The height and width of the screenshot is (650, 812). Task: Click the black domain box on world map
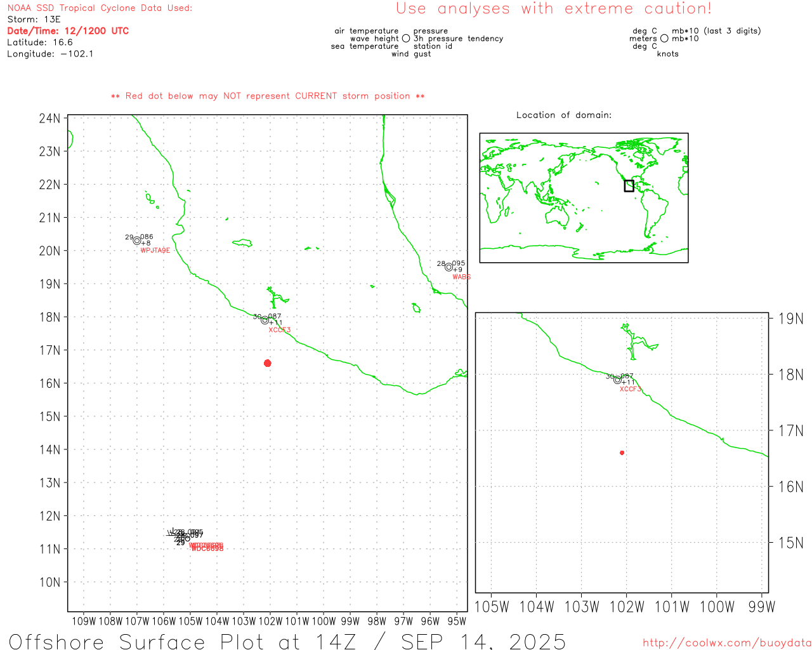pos(629,185)
